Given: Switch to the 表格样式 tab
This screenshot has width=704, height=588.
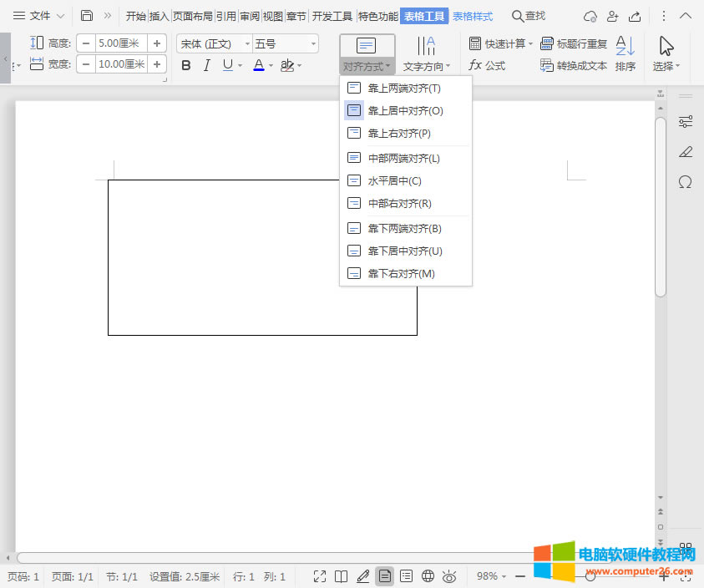Looking at the screenshot, I should click(472, 15).
